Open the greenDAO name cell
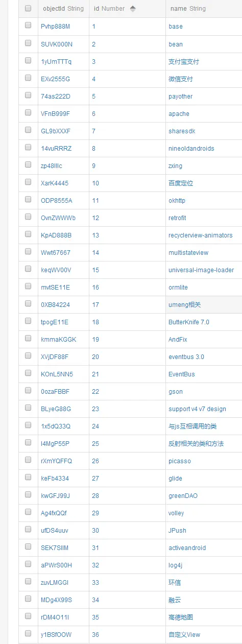Screen dimensions: 242x644 coord(183,496)
